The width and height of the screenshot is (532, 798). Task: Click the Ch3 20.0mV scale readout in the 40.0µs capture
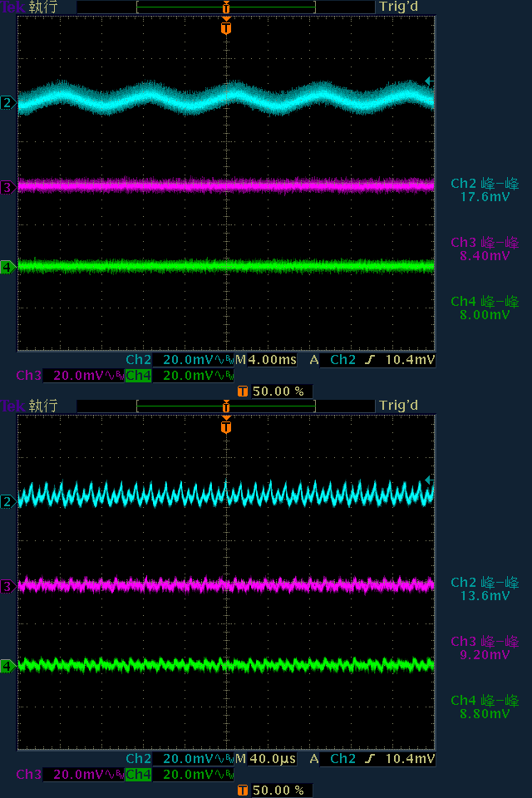click(x=71, y=775)
